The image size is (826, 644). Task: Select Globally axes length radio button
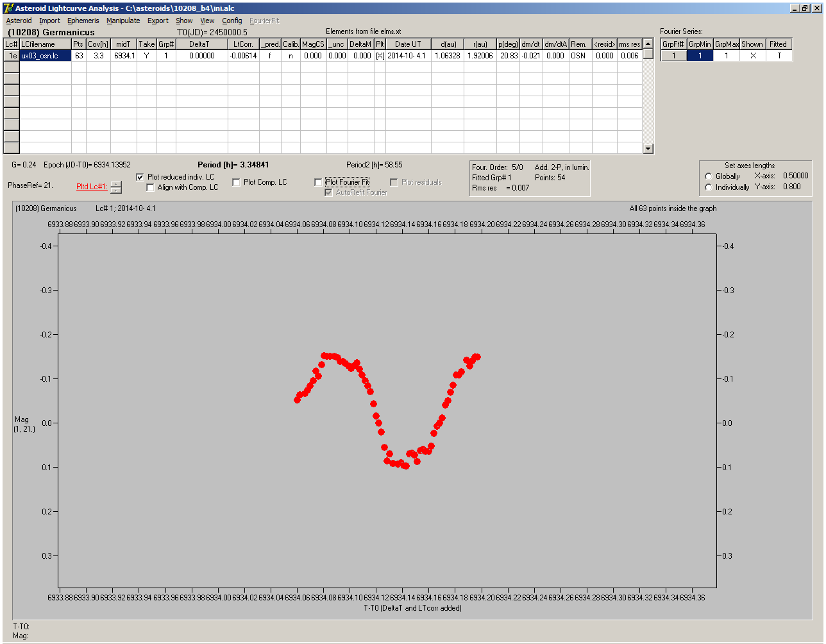pyautogui.click(x=709, y=176)
